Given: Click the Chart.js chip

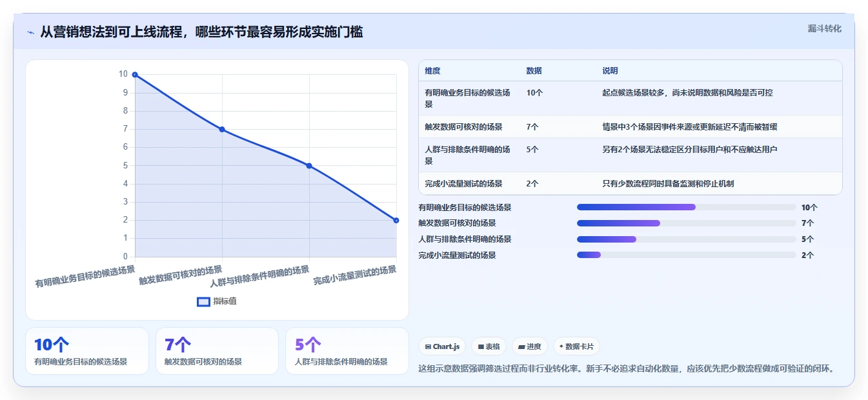Looking at the screenshot, I should tap(442, 346).
